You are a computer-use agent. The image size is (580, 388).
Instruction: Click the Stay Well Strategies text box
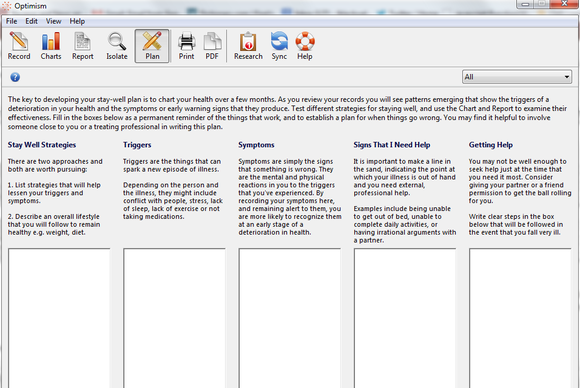coord(59,318)
